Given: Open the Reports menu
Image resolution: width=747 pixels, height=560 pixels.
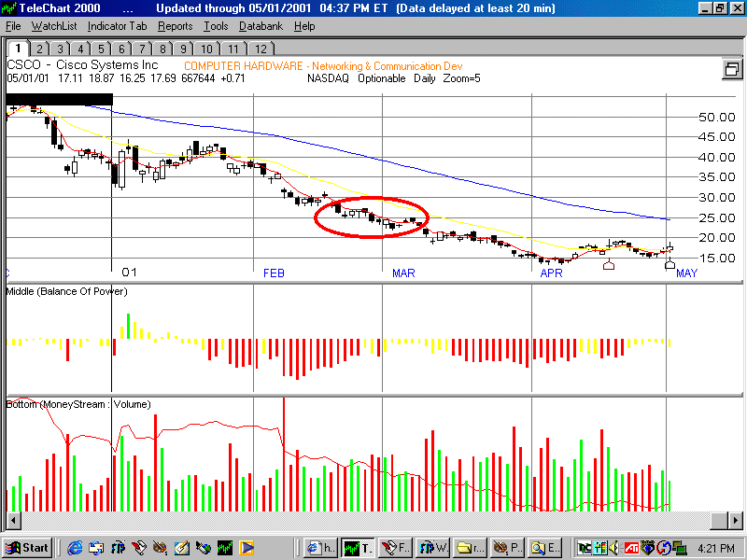Looking at the screenshot, I should tap(175, 26).
